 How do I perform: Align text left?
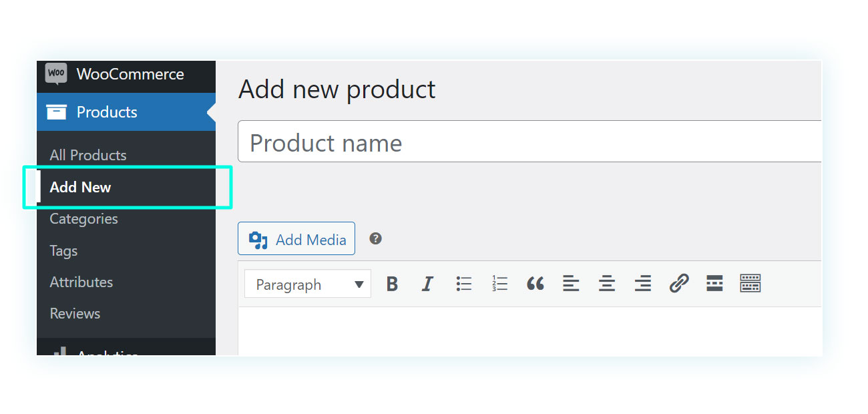pyautogui.click(x=571, y=284)
